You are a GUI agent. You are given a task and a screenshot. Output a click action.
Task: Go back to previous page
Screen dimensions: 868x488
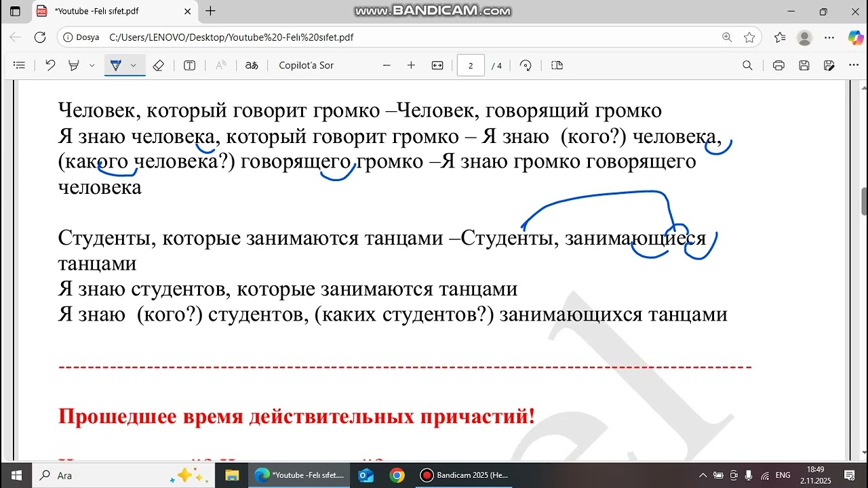click(15, 37)
